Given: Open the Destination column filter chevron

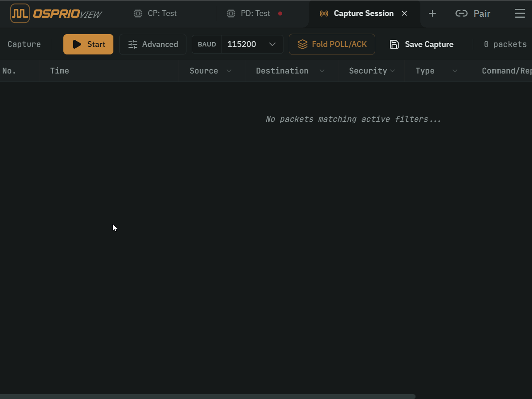Looking at the screenshot, I should [x=322, y=71].
